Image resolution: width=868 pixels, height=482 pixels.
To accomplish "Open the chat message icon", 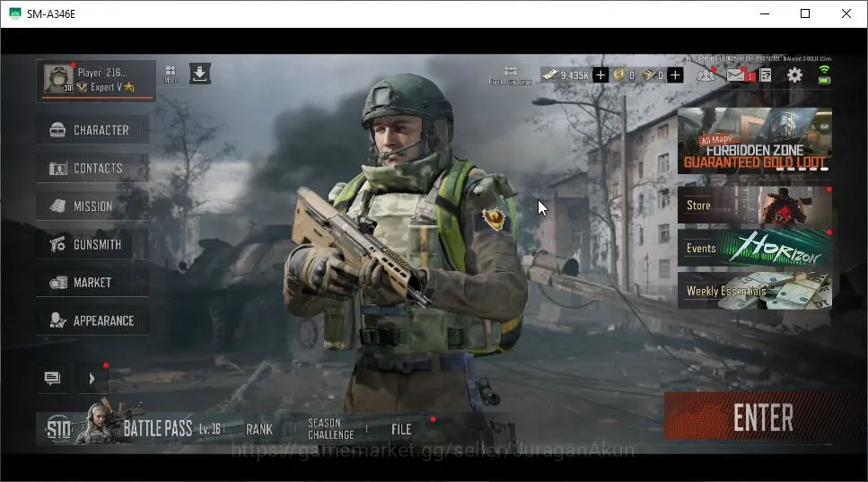I will tap(52, 379).
